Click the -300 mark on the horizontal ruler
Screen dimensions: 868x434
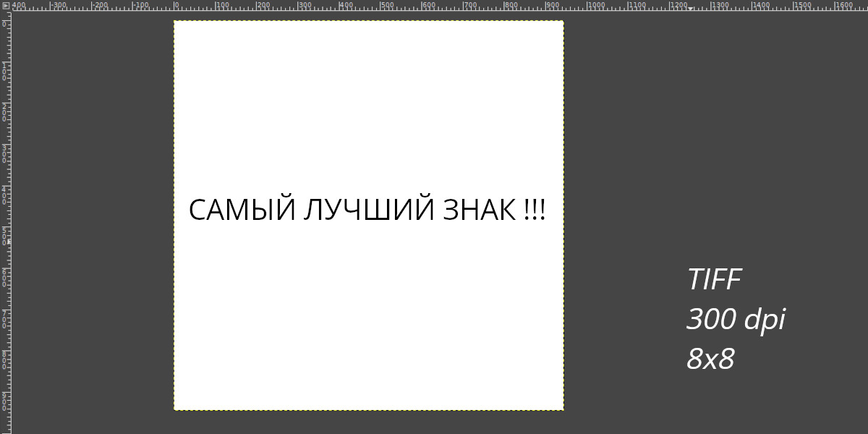(51, 6)
